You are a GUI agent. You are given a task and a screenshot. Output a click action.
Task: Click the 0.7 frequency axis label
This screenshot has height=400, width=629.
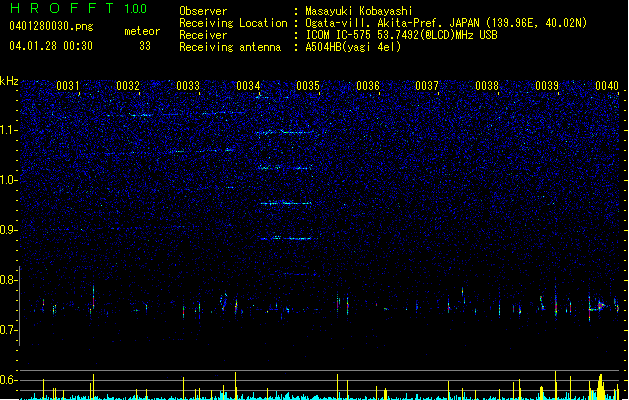pyautogui.click(x=9, y=330)
